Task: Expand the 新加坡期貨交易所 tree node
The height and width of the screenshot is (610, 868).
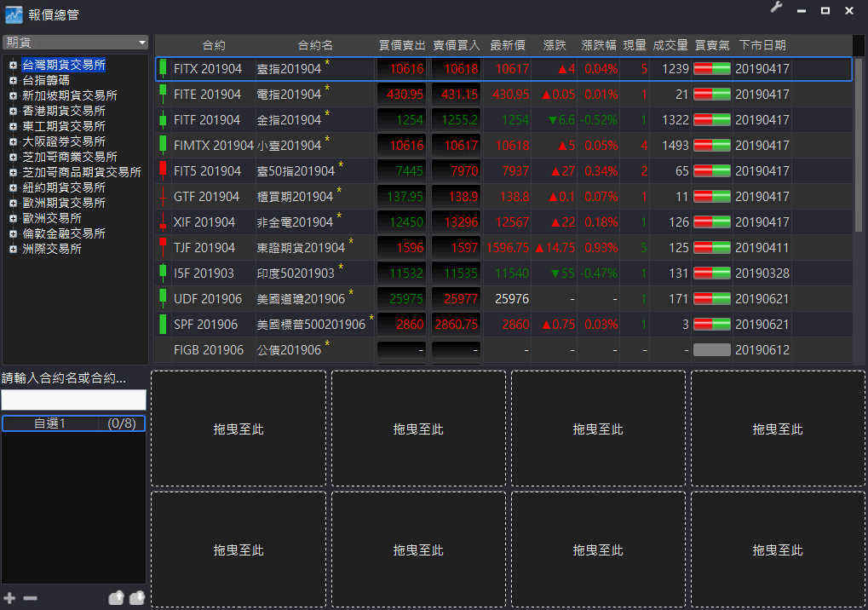Action: click(13, 95)
